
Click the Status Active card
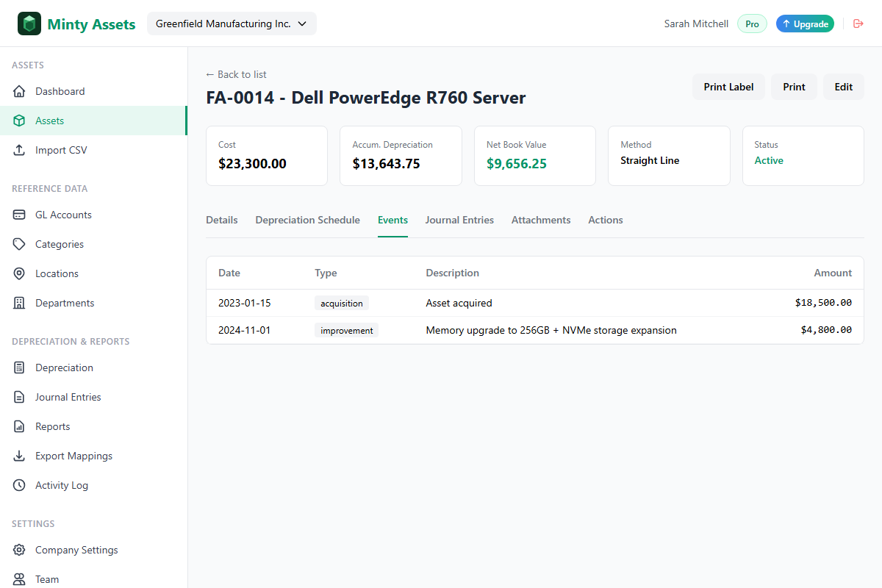(x=803, y=156)
